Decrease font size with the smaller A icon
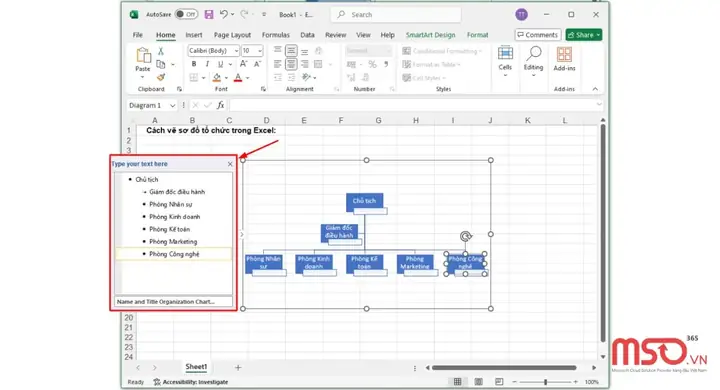The width and height of the screenshot is (720, 390). pos(257,64)
